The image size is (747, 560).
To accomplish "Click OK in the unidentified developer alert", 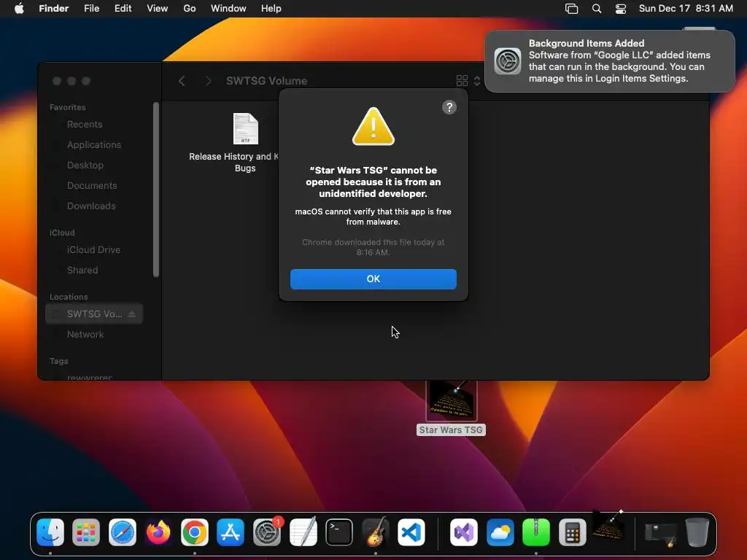I will (373, 279).
